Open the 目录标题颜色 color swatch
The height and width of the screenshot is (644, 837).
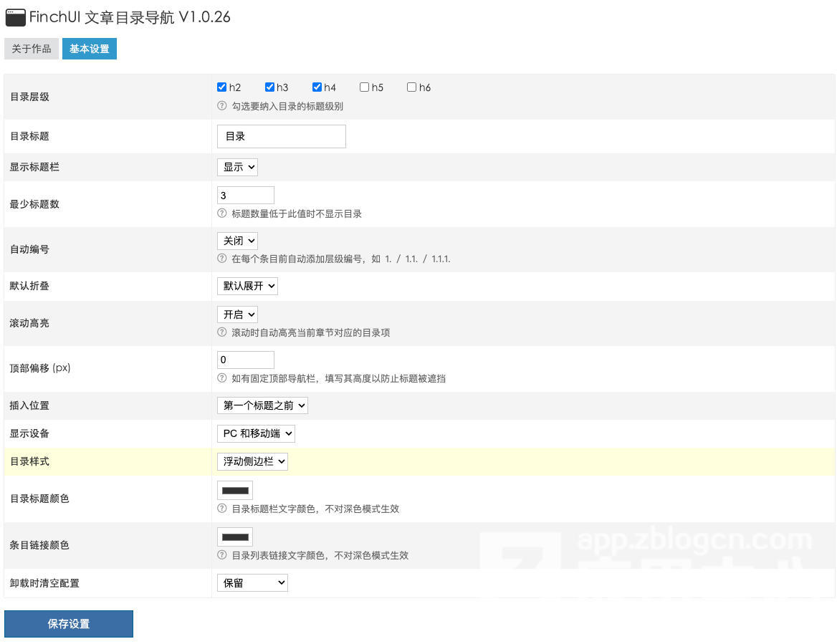tap(234, 489)
